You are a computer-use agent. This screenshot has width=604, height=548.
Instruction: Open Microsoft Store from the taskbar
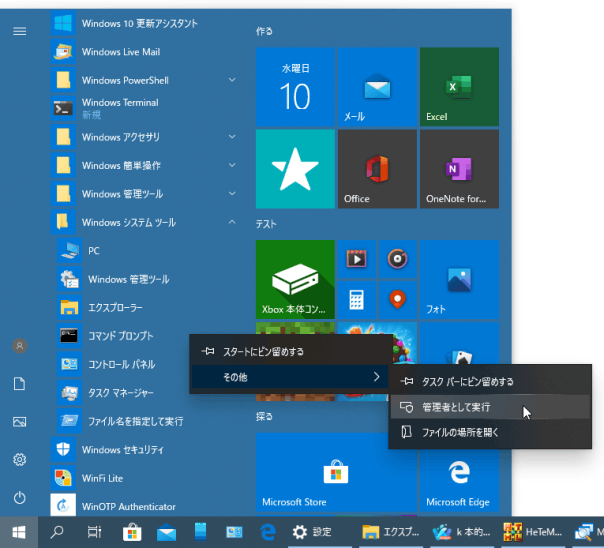coord(132,532)
